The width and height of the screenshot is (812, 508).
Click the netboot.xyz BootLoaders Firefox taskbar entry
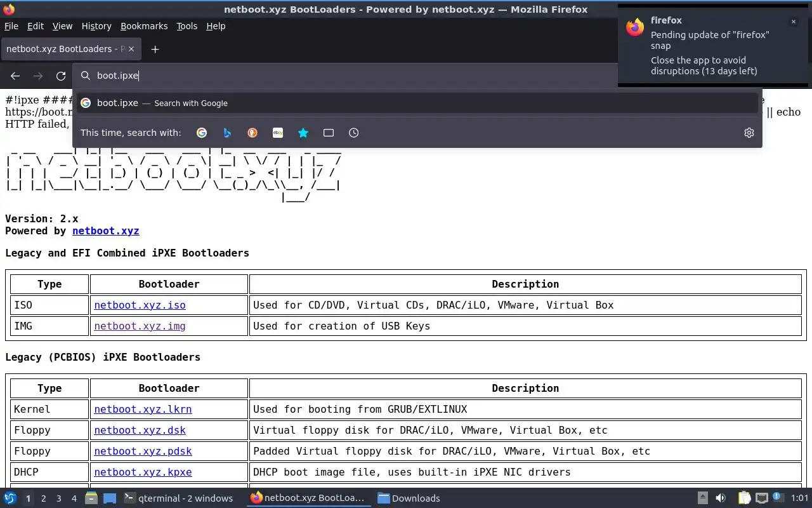click(x=308, y=498)
